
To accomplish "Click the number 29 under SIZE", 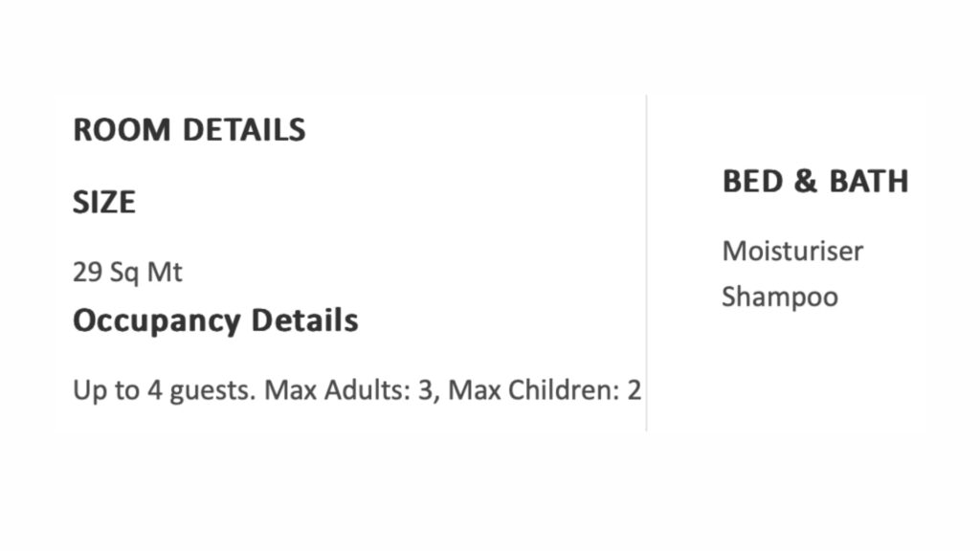I will [87, 273].
